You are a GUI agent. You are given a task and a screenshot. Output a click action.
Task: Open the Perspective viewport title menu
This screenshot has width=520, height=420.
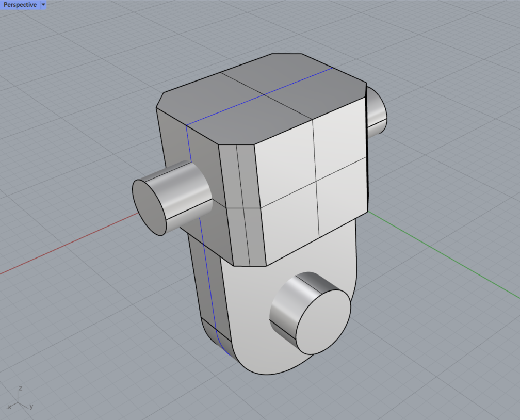coord(20,5)
